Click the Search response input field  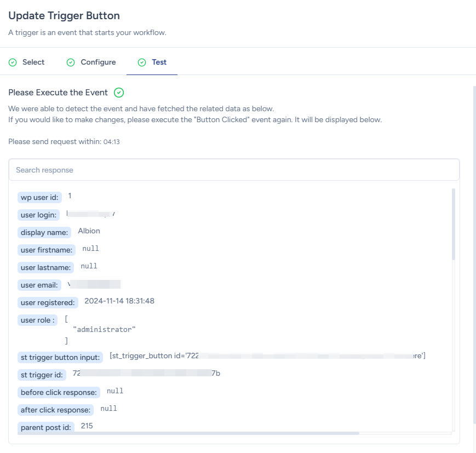(234, 170)
